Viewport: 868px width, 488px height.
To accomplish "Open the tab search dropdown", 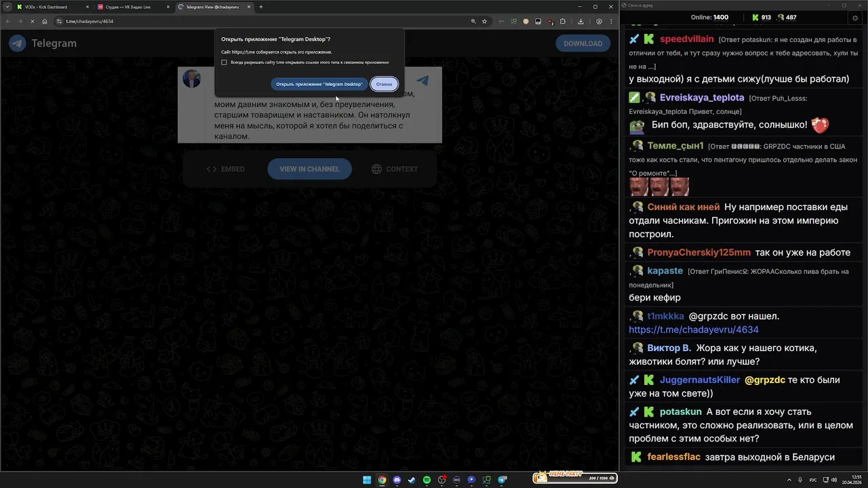I will [7, 7].
